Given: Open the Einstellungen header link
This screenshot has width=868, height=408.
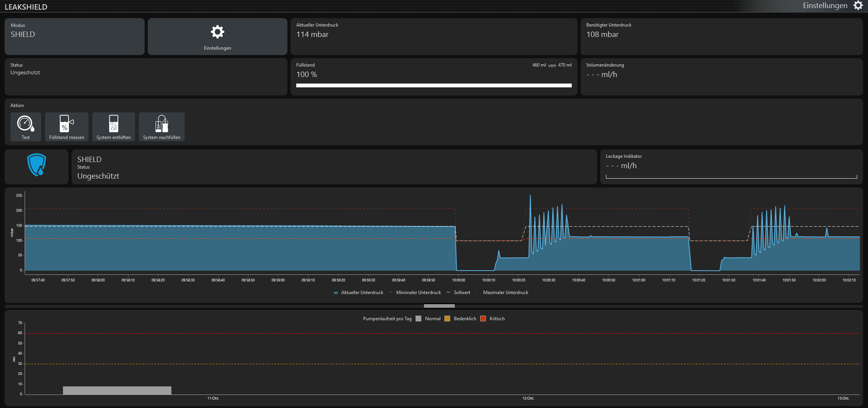Looking at the screenshot, I should (825, 5).
